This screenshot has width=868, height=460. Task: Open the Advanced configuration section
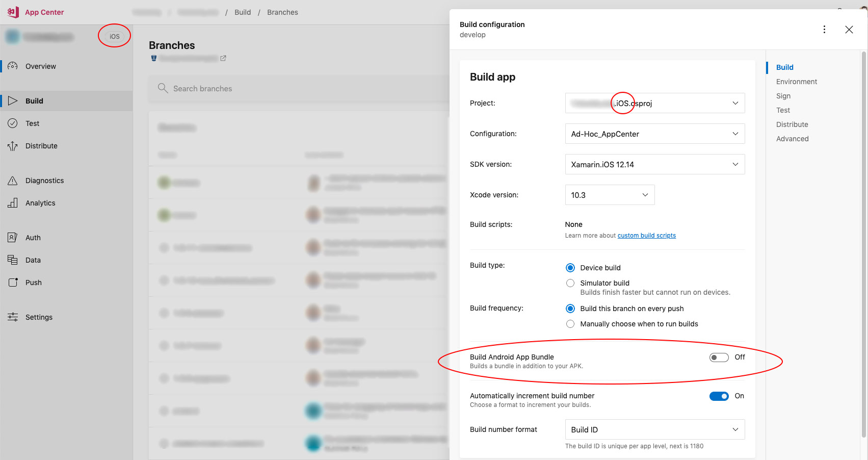pos(792,138)
